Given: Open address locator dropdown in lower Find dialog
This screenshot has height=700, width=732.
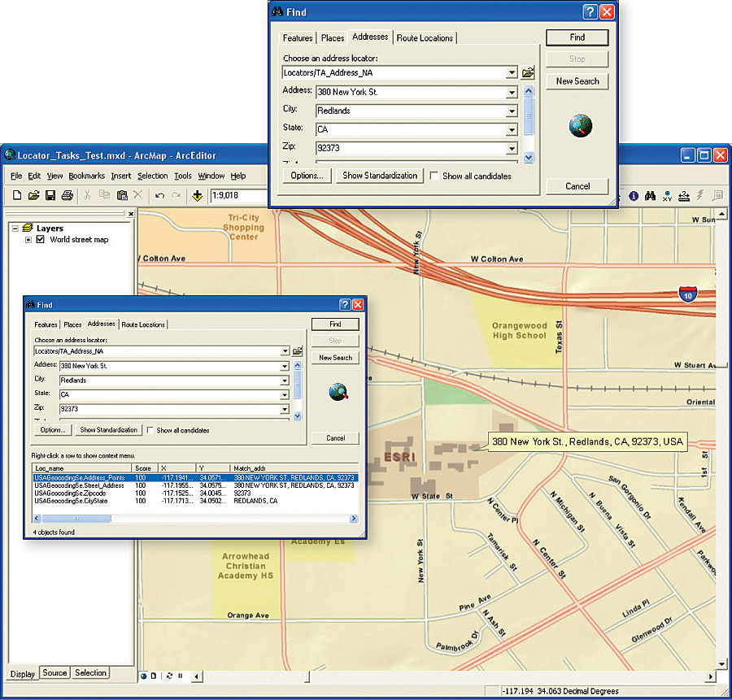Looking at the screenshot, I should [x=285, y=351].
